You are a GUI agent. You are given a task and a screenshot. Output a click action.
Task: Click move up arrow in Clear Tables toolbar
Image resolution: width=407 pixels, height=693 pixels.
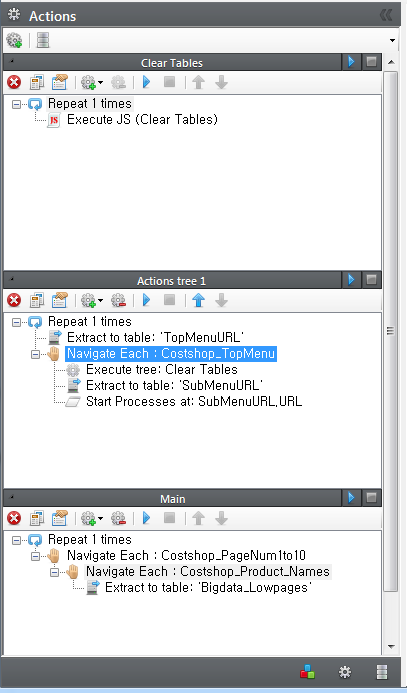[198, 82]
